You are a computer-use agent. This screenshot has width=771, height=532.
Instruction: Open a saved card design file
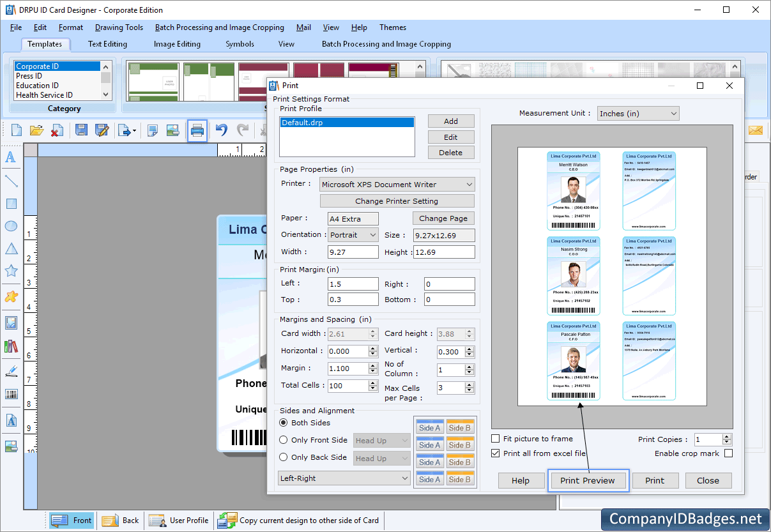tap(36, 130)
